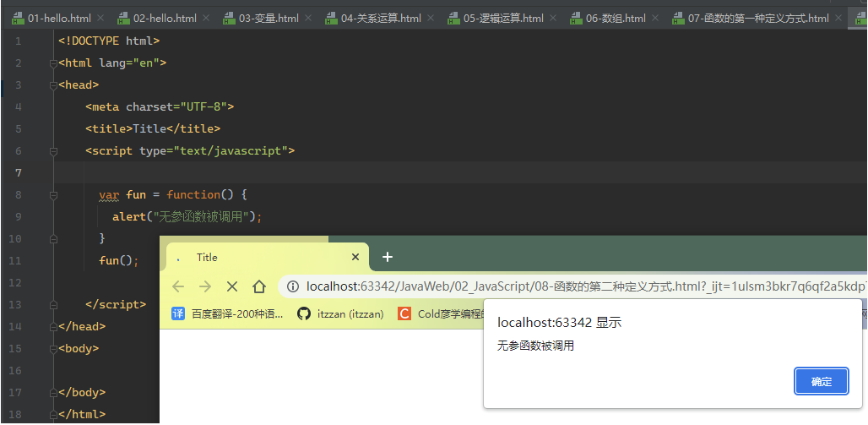Collapse the head tag fold on line 3

point(54,85)
